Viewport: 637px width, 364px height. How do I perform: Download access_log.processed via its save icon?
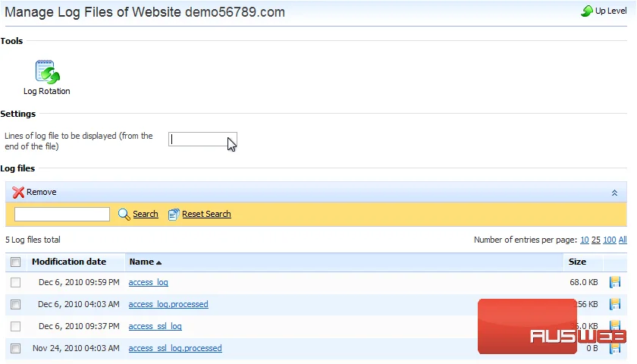click(615, 304)
